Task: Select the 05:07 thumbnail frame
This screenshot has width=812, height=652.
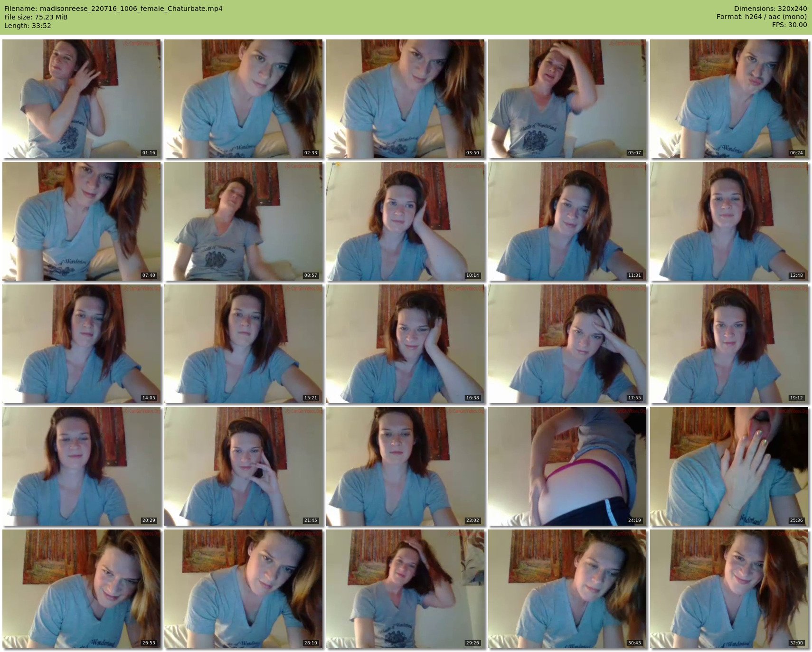Action: 567,99
